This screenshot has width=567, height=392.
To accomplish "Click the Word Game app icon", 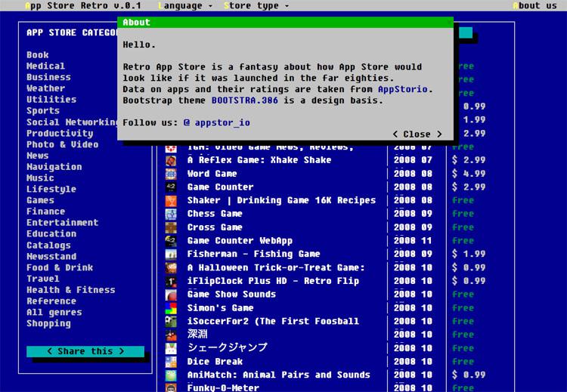I will pyautogui.click(x=172, y=174).
